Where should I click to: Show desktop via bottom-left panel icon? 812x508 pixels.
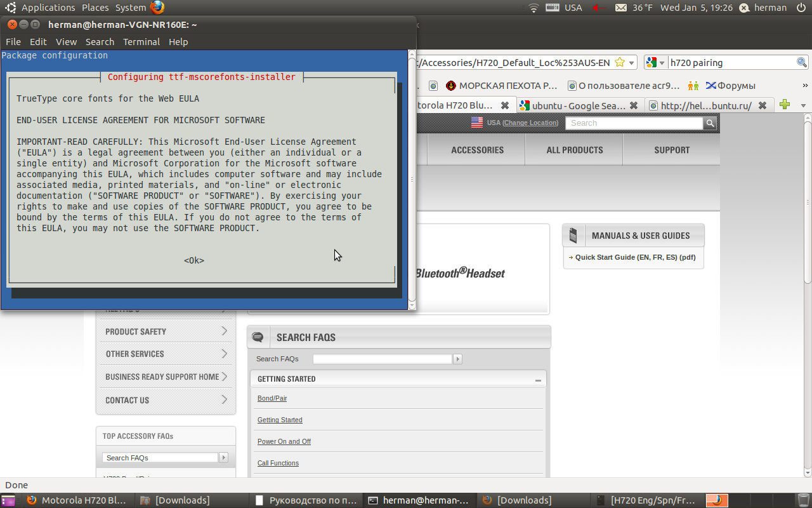tap(8, 500)
